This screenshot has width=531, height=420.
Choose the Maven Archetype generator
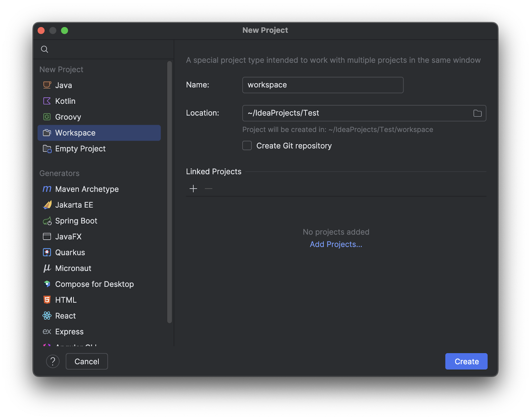coord(99,189)
